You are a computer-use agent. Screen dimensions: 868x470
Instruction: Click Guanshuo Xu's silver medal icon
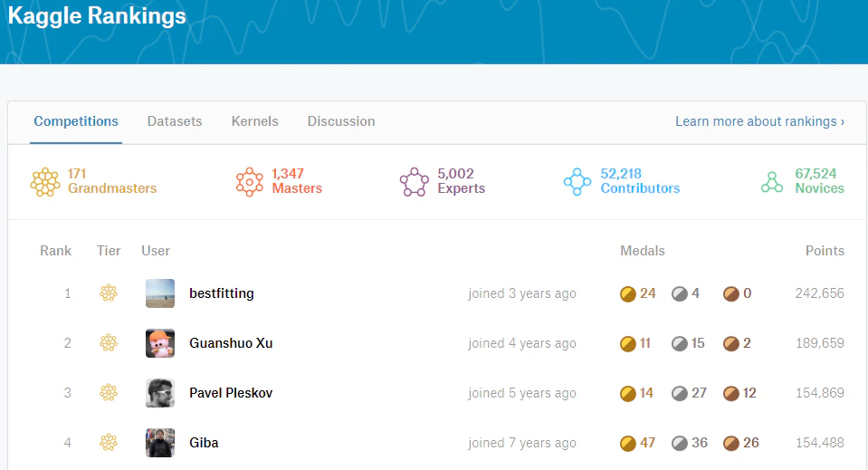tap(679, 344)
